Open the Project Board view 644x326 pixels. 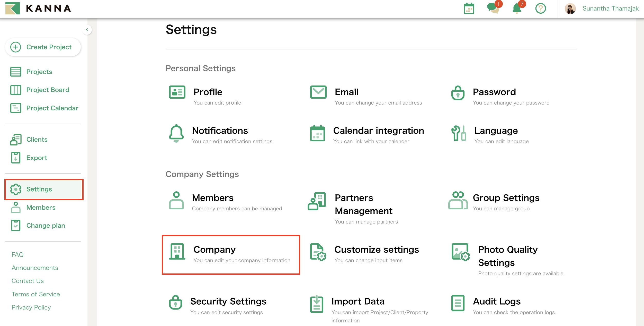pos(48,90)
